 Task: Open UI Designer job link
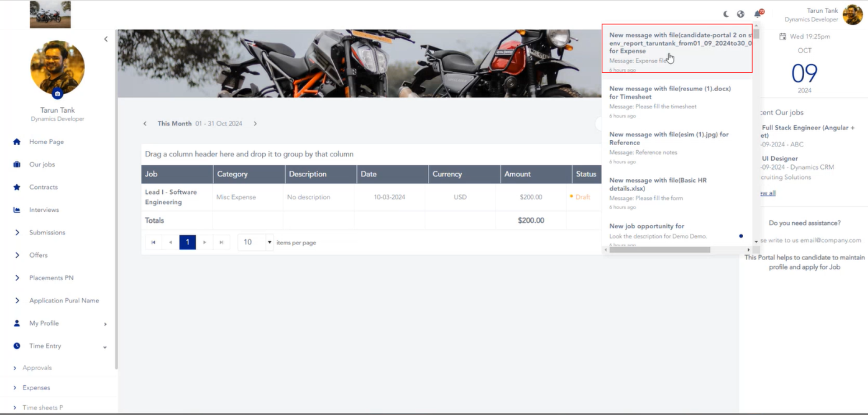[780, 159]
